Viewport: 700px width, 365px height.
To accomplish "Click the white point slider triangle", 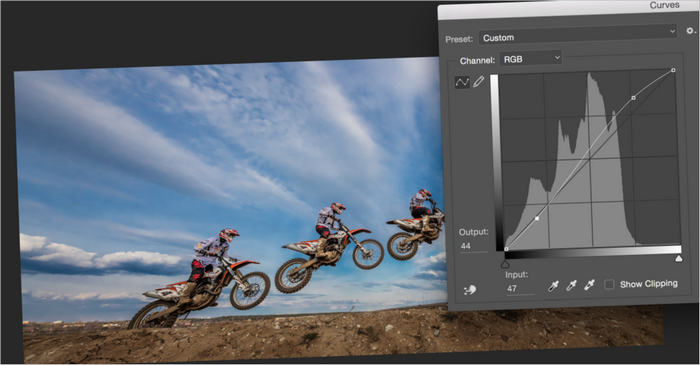I will click(679, 258).
